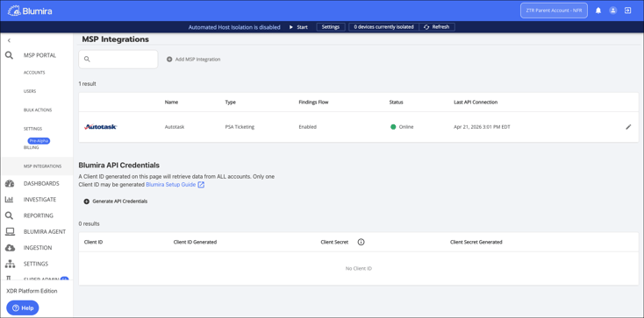This screenshot has width=644, height=318.
Task: Open the notifications bell
Action: (x=598, y=11)
